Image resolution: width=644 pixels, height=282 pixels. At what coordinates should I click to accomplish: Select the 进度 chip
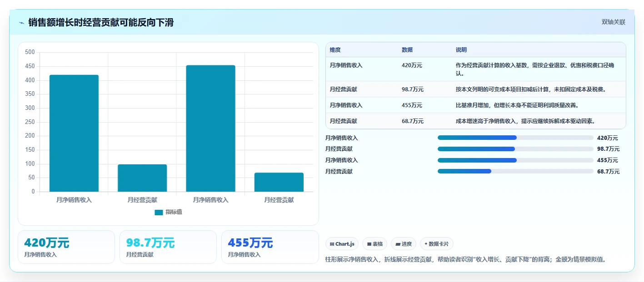click(404, 244)
